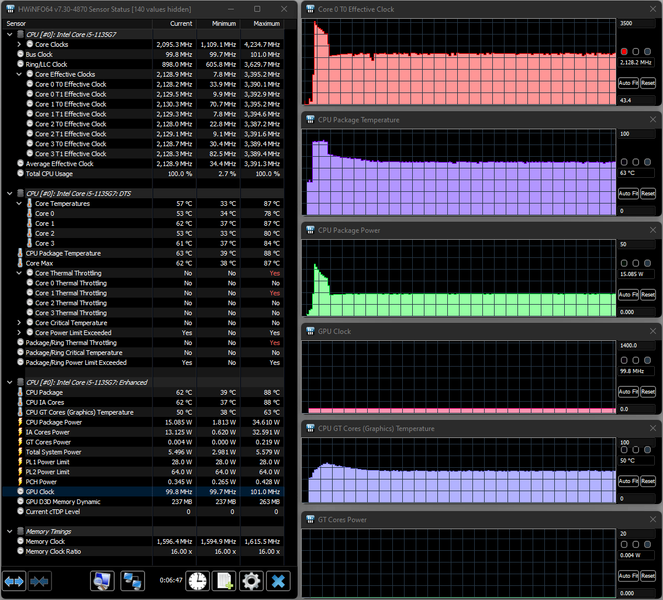Click red color swatch on Core 0 graph

625,51
